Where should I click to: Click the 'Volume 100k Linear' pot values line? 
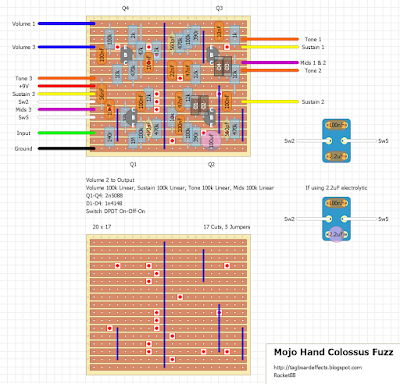point(180,188)
